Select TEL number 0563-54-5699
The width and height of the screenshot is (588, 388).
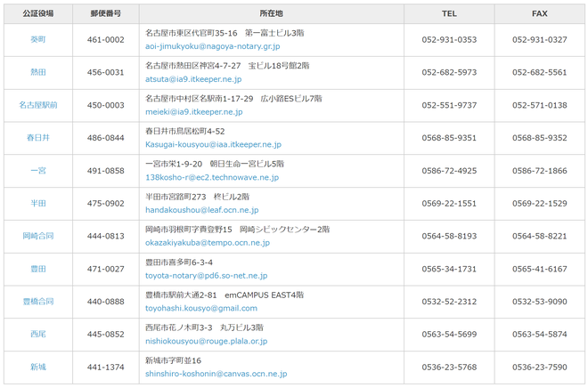coord(449,334)
